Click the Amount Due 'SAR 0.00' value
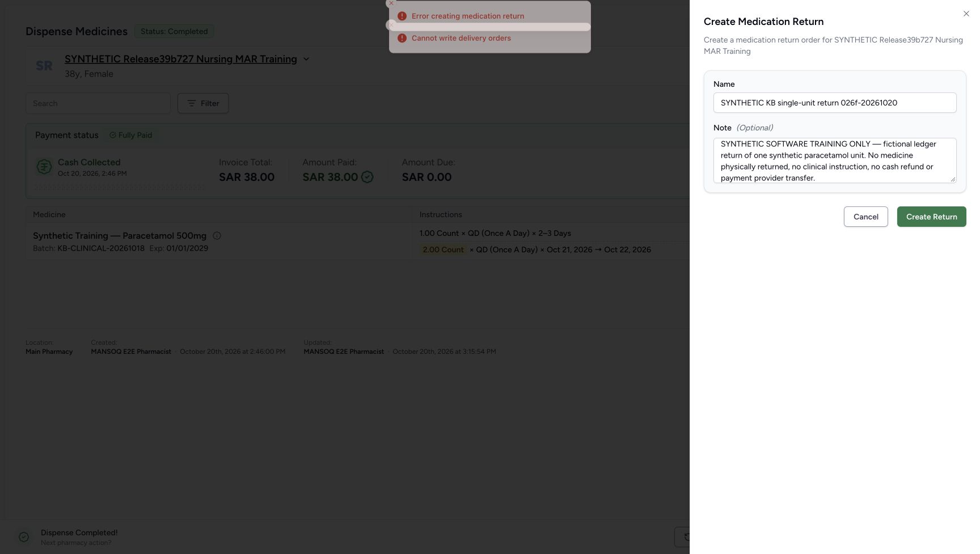Viewport: 980px width, 554px height. (427, 177)
